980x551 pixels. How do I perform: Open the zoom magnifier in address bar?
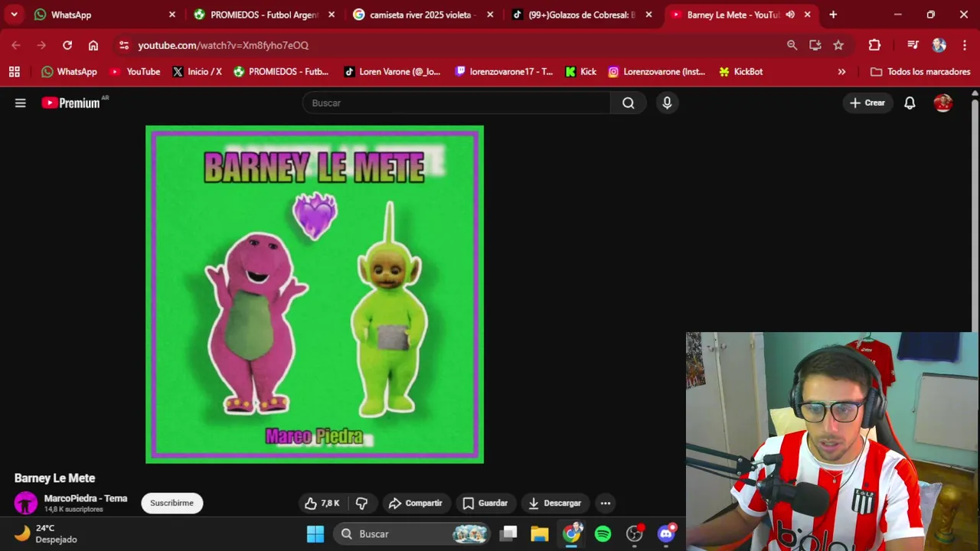pos(792,45)
